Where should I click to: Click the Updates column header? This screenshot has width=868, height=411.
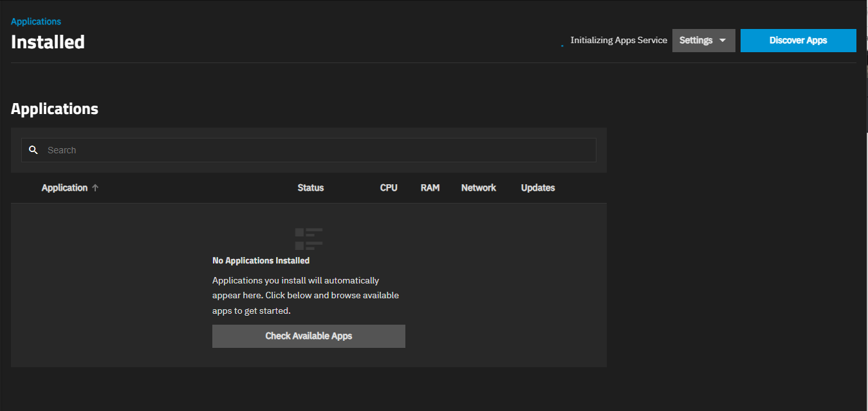538,188
